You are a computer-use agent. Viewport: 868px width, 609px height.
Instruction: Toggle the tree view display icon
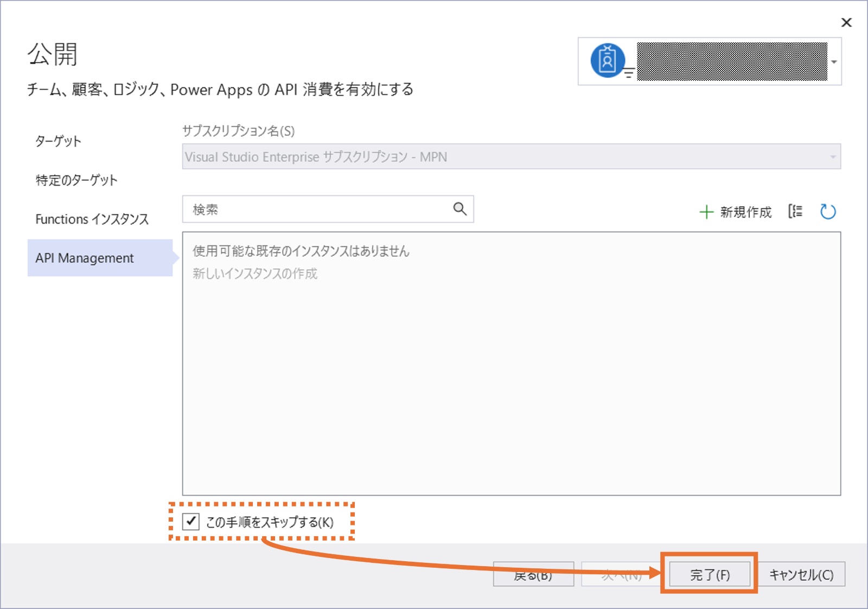point(795,211)
